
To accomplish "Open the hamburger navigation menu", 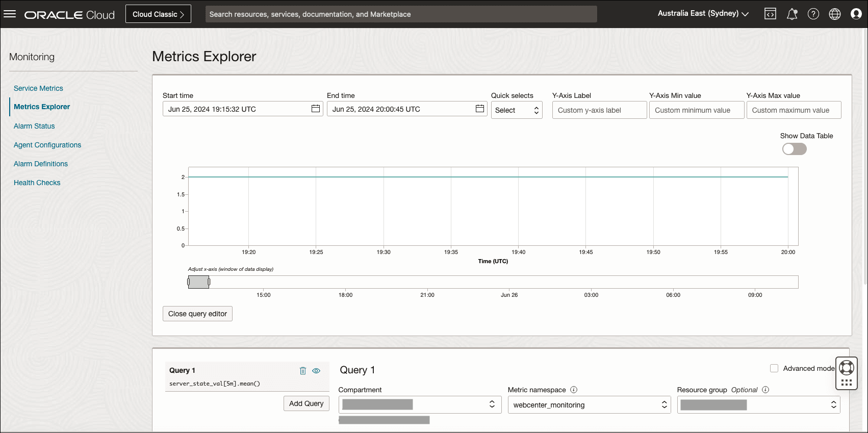I will click(10, 14).
